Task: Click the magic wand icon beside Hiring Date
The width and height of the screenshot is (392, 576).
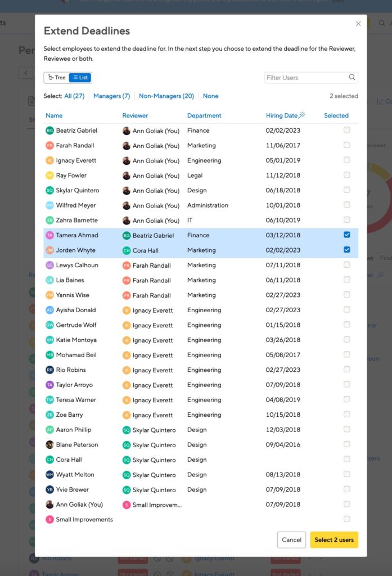Action: [301, 115]
